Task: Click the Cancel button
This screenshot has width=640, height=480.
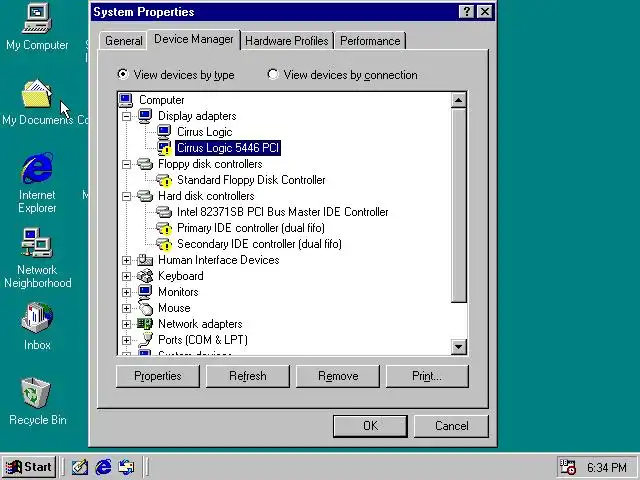Action: click(451, 426)
